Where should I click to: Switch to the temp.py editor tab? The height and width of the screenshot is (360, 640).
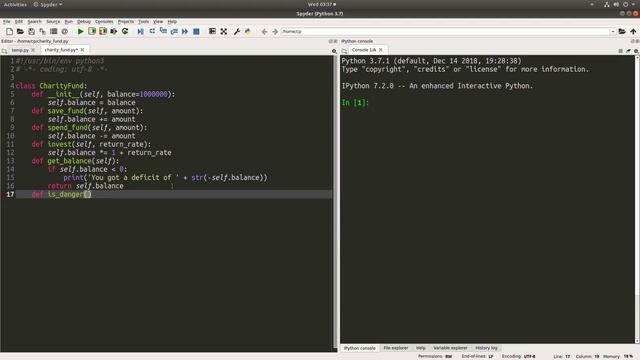tap(20, 50)
